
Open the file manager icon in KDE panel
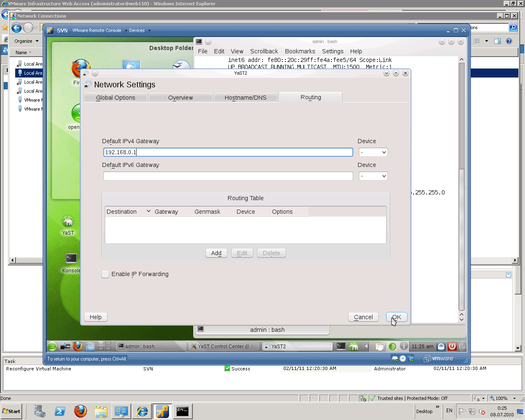click(90, 346)
